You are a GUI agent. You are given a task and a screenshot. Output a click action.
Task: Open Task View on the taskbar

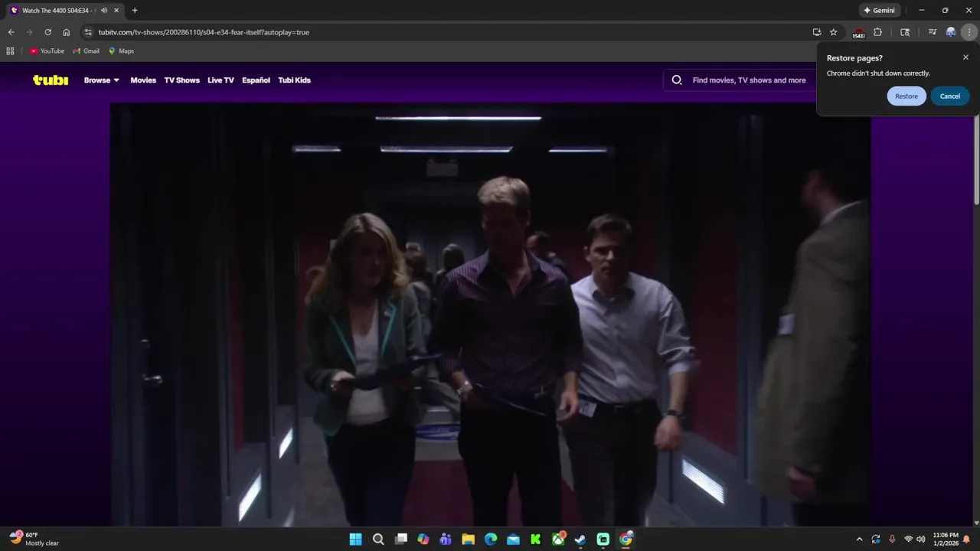coord(400,540)
